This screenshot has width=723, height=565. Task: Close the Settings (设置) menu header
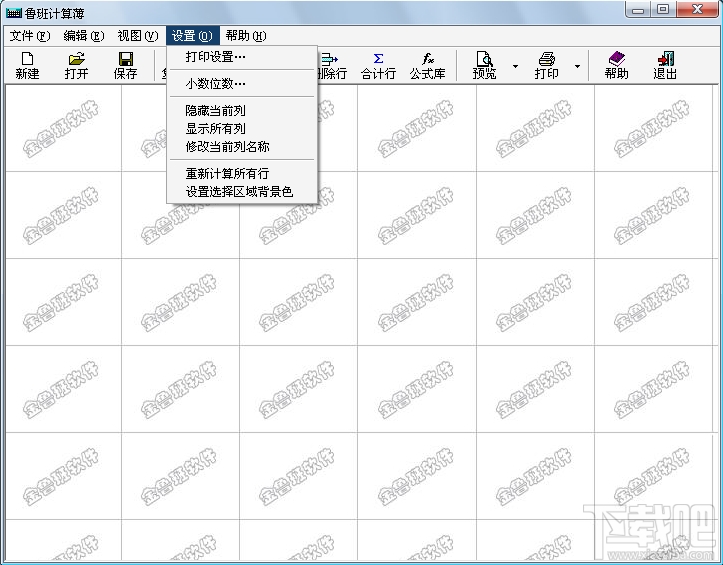point(192,36)
